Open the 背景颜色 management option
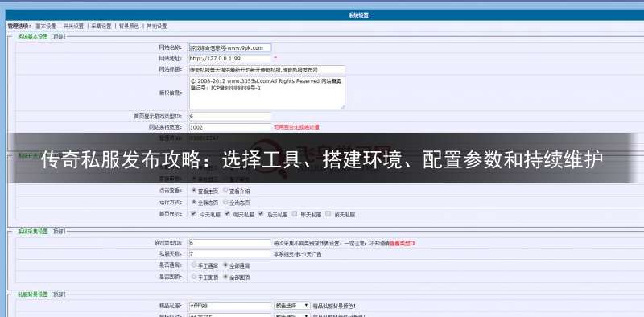The width and height of the screenshot is (644, 317). pos(129,26)
